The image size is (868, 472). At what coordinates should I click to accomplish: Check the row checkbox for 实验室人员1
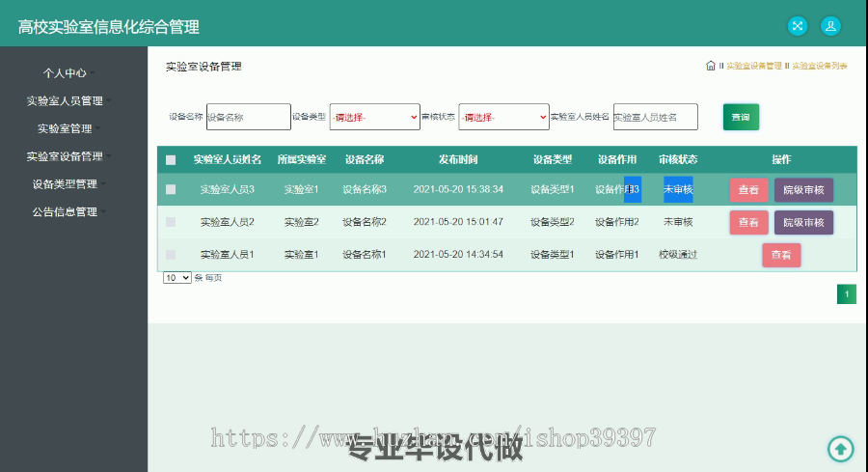point(171,255)
